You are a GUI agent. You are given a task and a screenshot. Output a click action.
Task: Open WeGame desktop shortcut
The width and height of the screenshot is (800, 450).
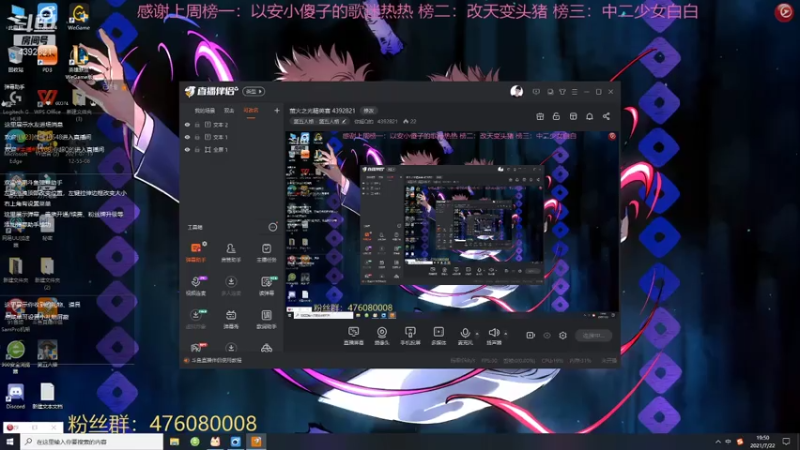(79, 17)
